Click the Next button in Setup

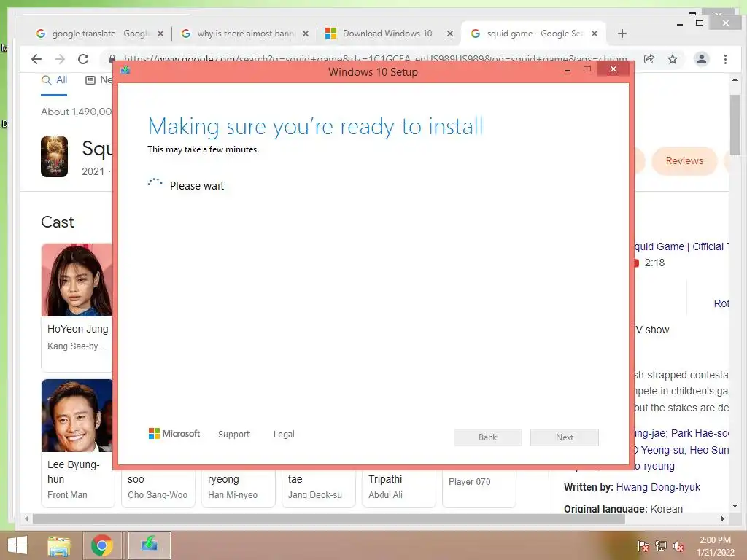(x=565, y=437)
